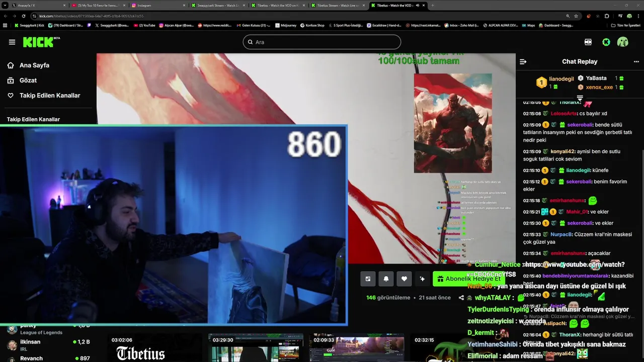644x362 pixels.
Task: Click the magnifier icon in the search bar
Action: click(250, 42)
